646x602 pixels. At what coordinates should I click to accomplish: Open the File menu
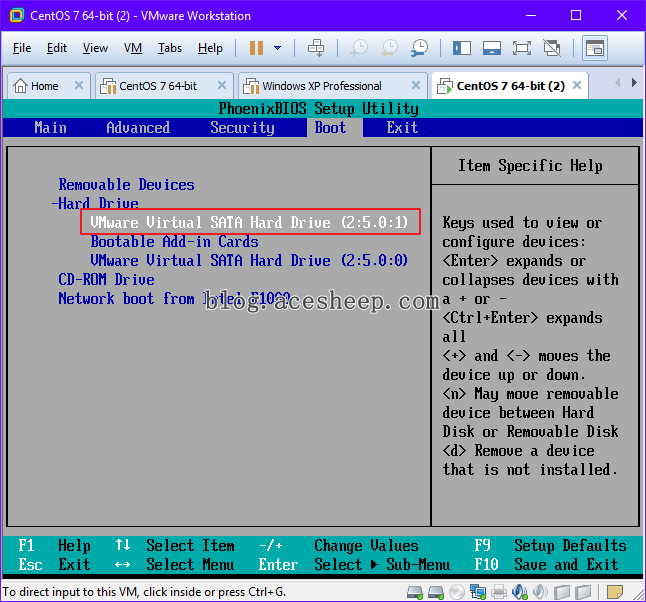(x=22, y=48)
